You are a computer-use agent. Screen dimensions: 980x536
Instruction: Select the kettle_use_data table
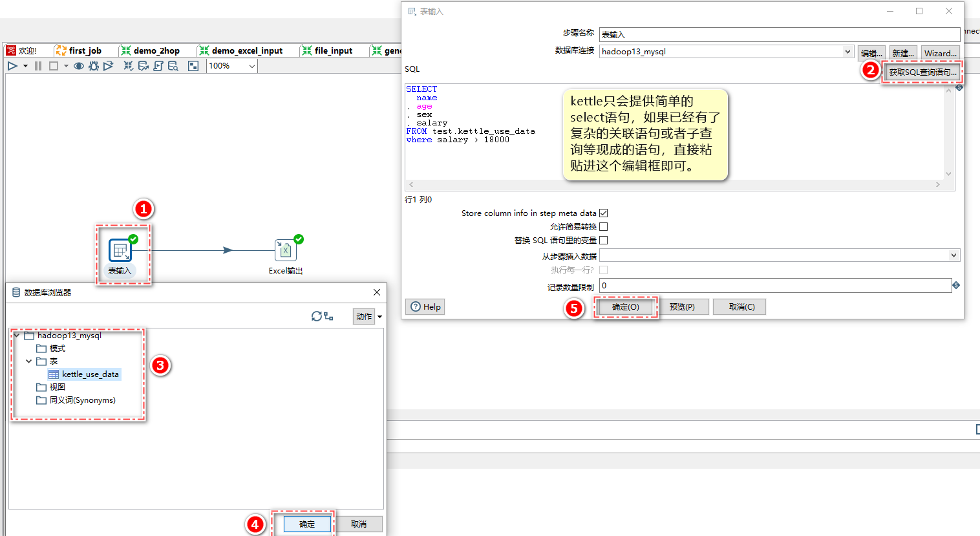click(84, 374)
